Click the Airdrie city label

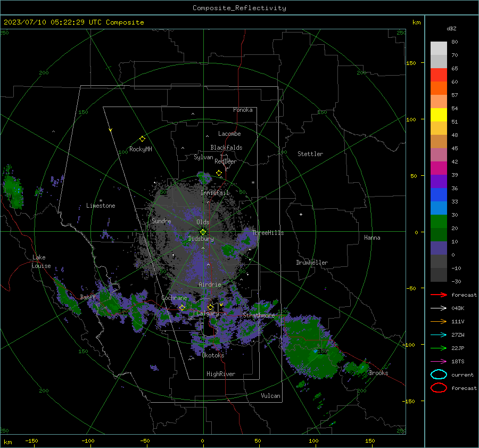point(210,284)
